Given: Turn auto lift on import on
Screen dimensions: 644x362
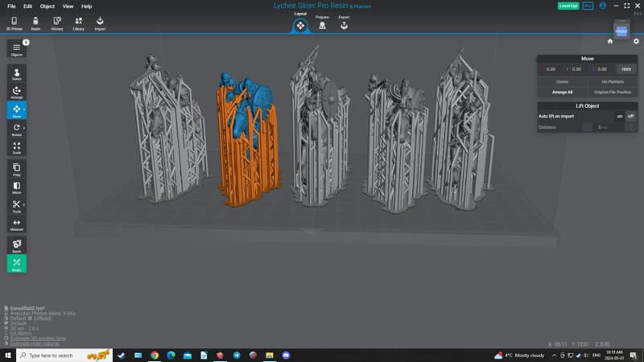Looking at the screenshot, I should tap(620, 116).
